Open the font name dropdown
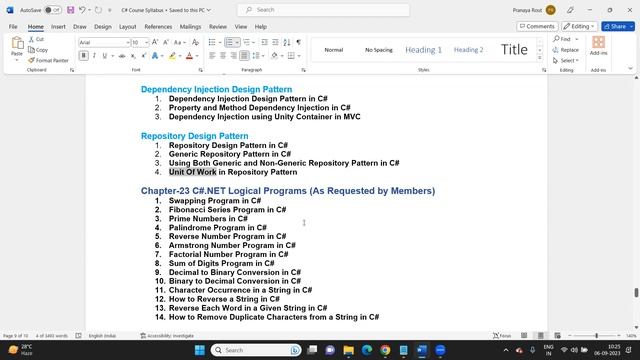 pyautogui.click(x=128, y=42)
